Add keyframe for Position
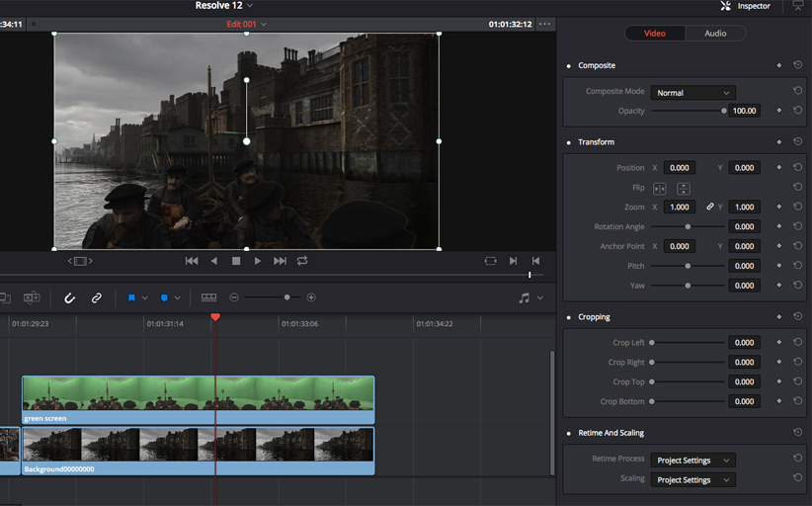812x506 pixels. (x=778, y=167)
